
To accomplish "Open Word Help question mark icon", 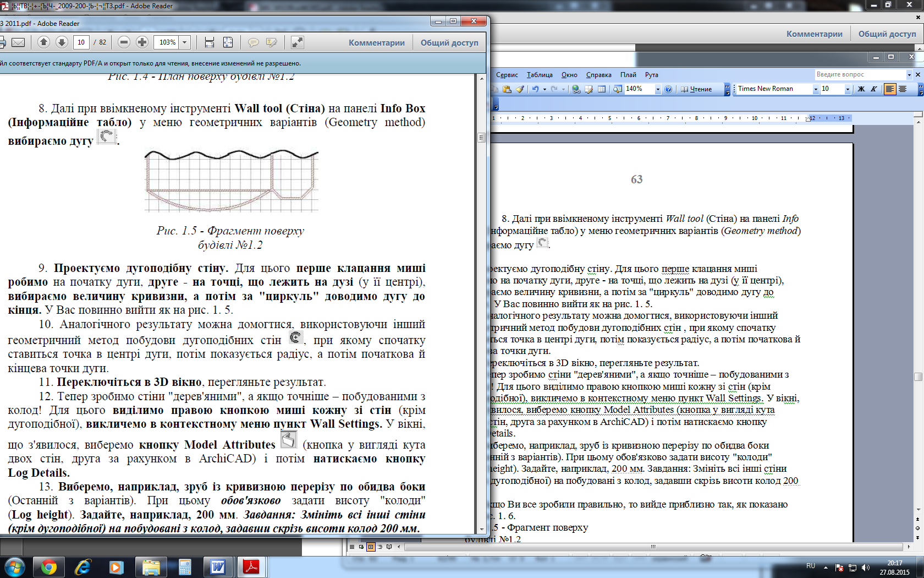I will click(668, 89).
